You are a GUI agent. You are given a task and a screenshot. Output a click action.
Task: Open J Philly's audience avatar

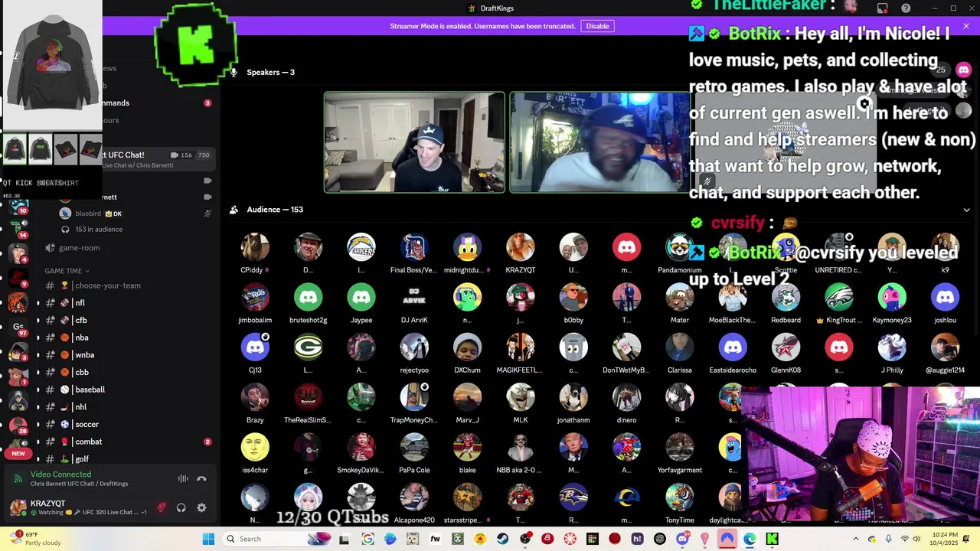892,347
